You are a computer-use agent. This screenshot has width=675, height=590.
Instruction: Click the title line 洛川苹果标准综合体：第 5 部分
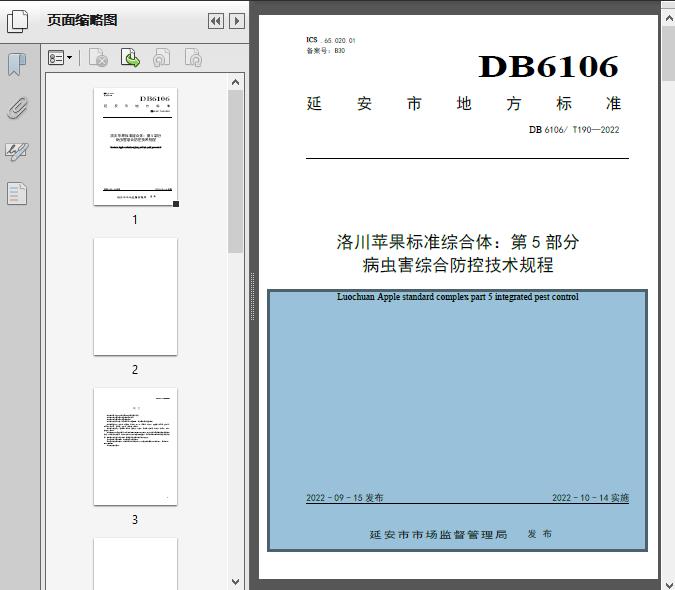458,242
